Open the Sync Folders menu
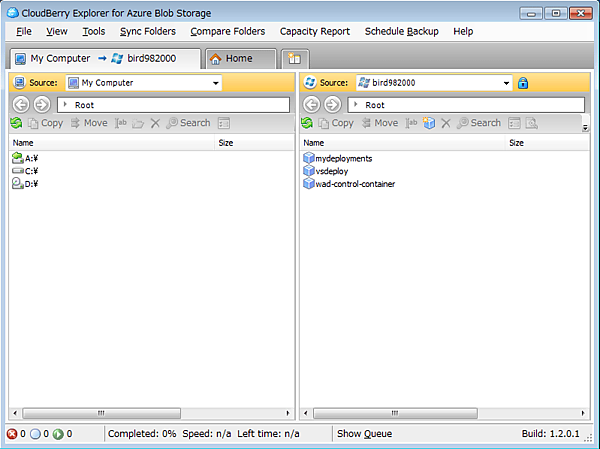600x449 pixels. [147, 31]
